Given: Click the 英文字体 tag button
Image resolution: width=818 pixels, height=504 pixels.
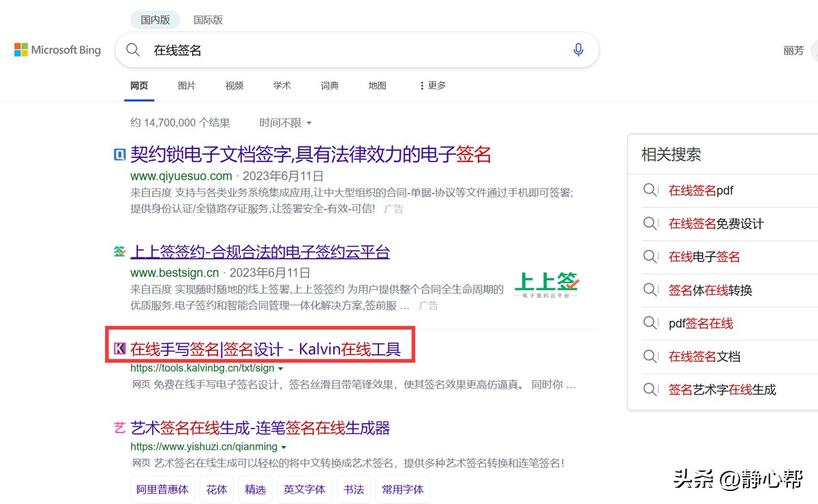Looking at the screenshot, I should tap(304, 489).
